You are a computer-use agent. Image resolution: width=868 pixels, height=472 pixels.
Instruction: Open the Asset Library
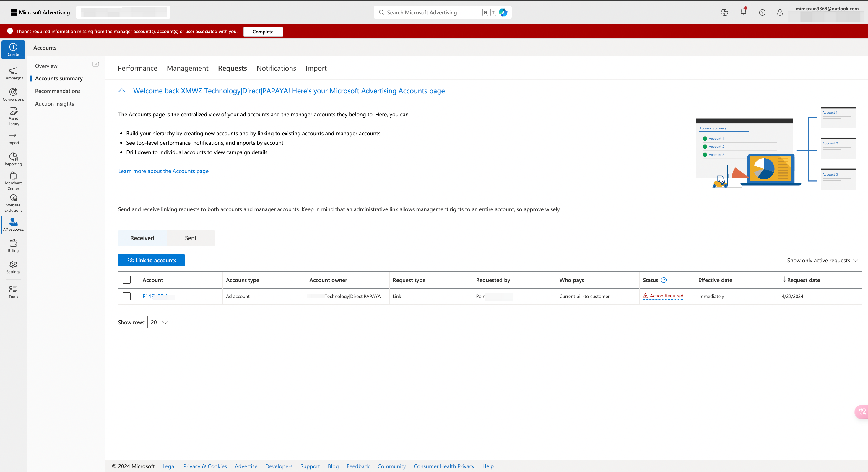13,116
